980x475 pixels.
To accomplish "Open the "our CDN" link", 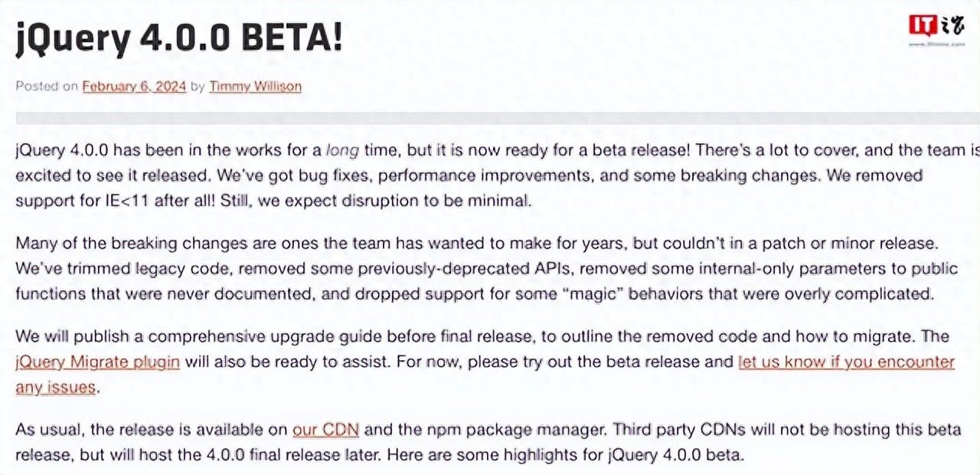I will pos(325,429).
